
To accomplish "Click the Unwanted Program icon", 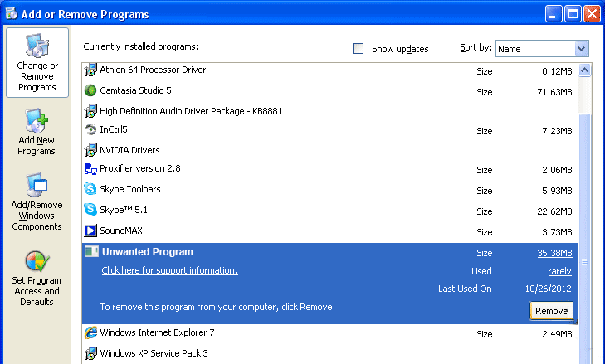I will tap(91, 252).
